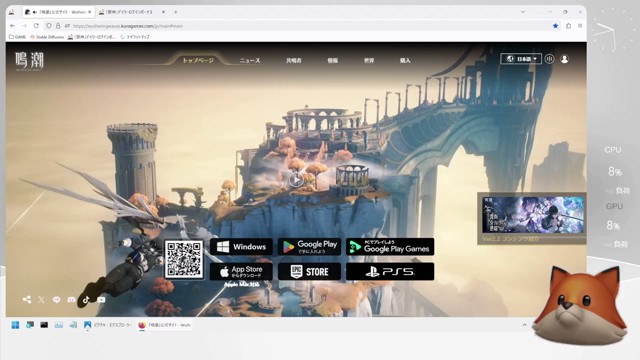This screenshot has height=360, width=640.
Task: Open the Epic Games Store badge
Action: click(309, 271)
